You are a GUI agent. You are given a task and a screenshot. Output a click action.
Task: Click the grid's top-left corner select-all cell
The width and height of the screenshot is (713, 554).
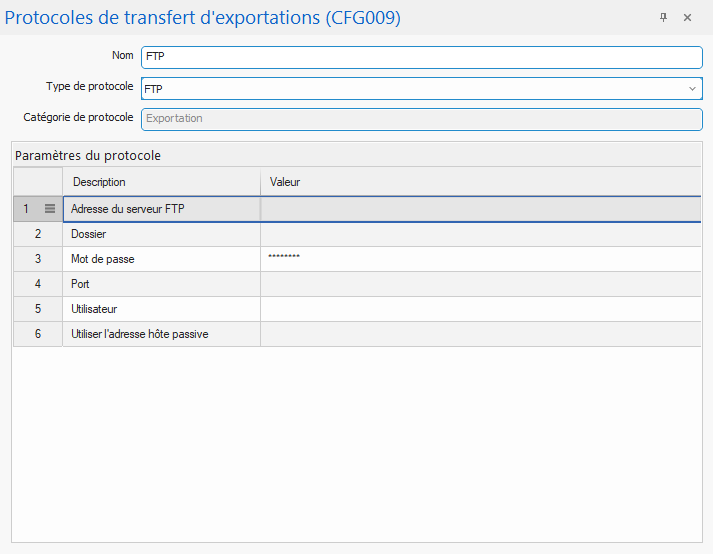[x=38, y=182]
